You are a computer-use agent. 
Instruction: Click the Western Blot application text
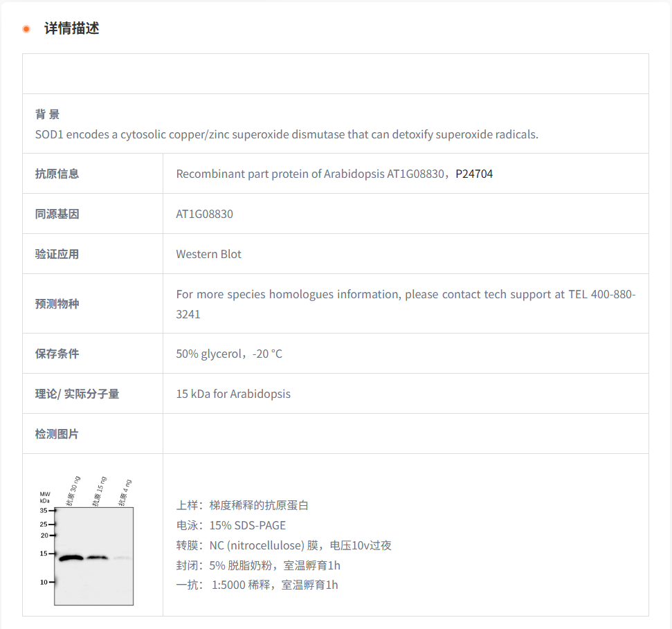[208, 254]
